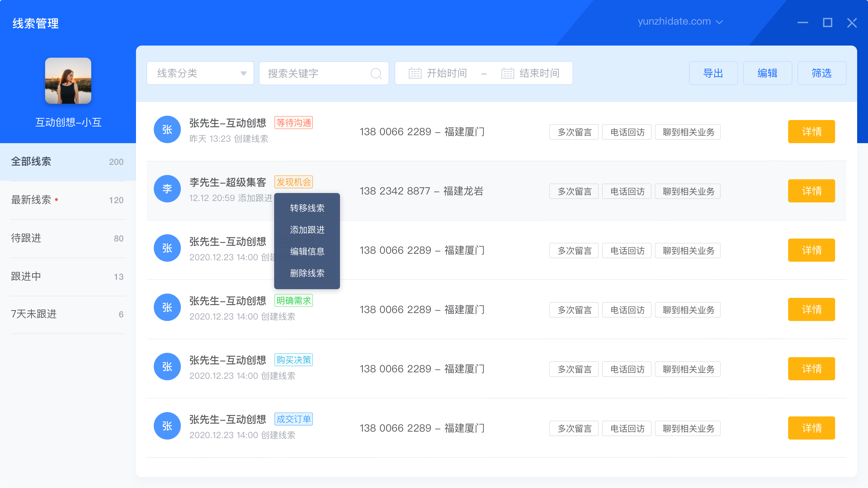Click the 成交订单 status tag
The image size is (868, 488).
tap(294, 419)
